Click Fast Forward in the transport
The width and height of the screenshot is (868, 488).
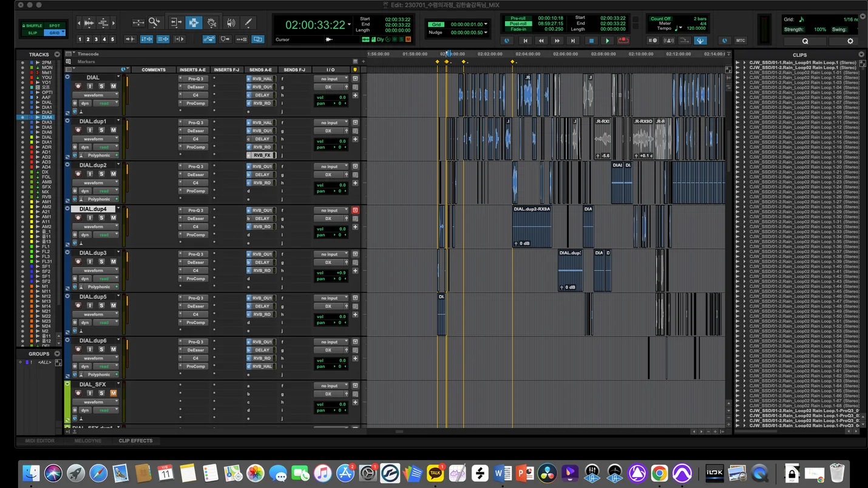pyautogui.click(x=557, y=41)
